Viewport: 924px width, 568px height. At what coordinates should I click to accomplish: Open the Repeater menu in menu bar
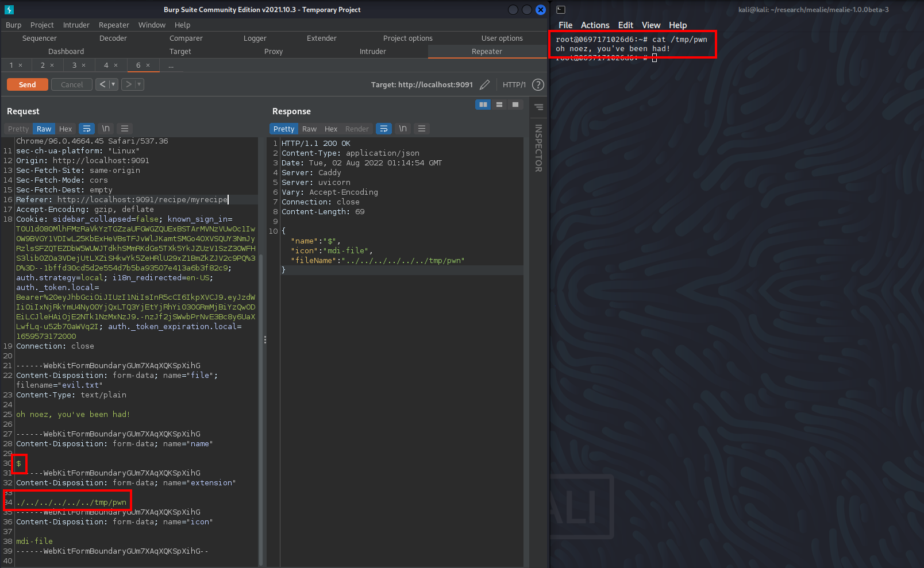(x=114, y=25)
